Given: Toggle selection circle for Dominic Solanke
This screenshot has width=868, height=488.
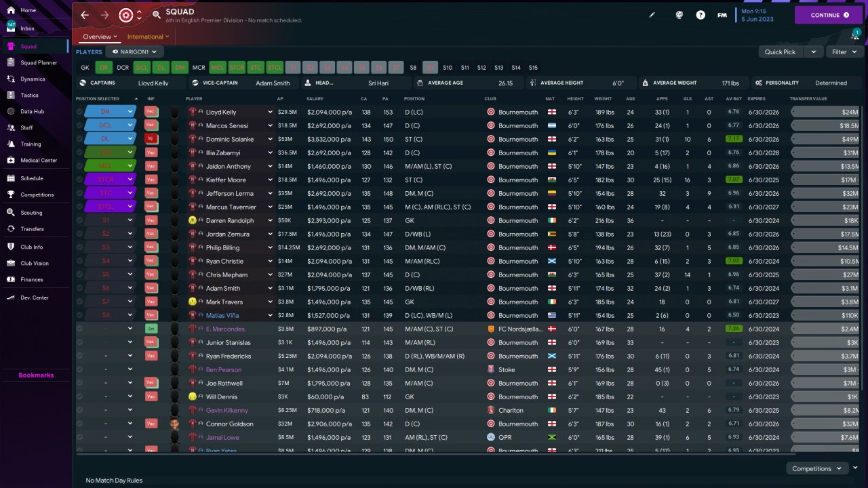Looking at the screenshot, I should (x=80, y=139).
